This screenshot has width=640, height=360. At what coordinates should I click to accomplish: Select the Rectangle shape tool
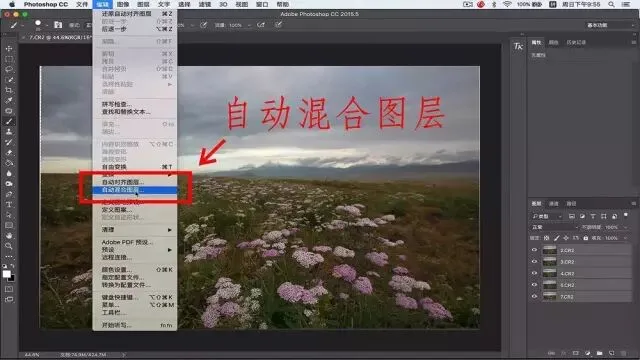pyautogui.click(x=9, y=225)
